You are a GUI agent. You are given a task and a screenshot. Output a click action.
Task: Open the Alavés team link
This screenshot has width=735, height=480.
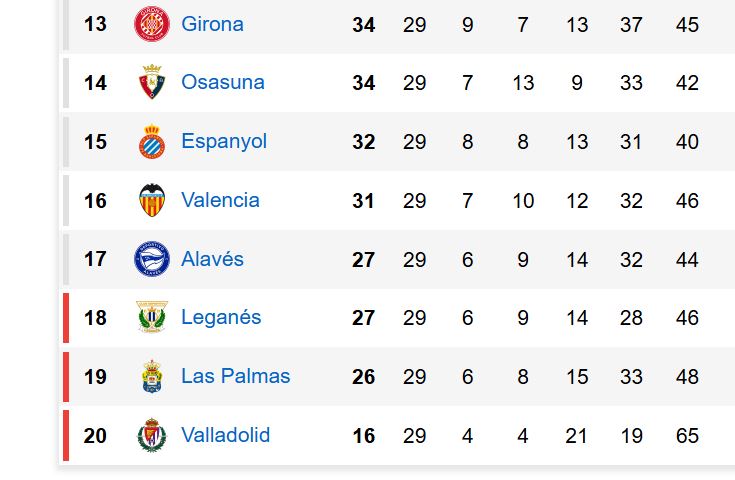point(212,259)
